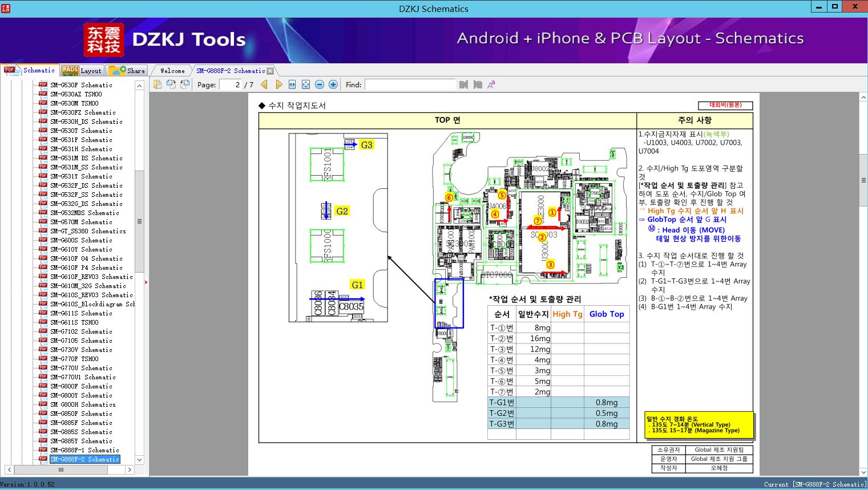Screen dimensions: 868x490
Task: Select SM-G530H_DS Schematic
Action: (x=86, y=122)
